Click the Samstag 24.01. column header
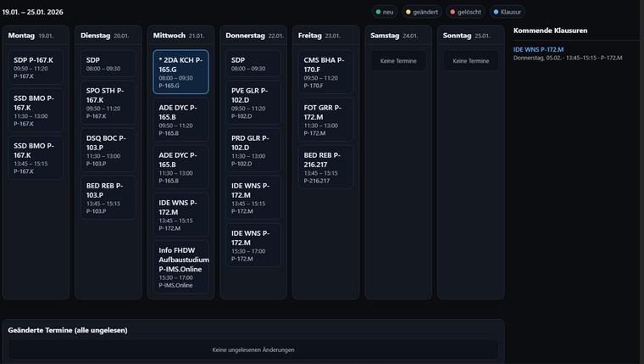 pos(395,36)
